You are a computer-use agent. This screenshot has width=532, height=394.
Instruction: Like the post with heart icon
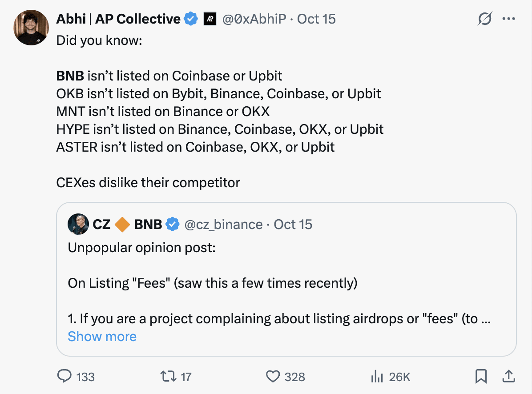point(272,377)
